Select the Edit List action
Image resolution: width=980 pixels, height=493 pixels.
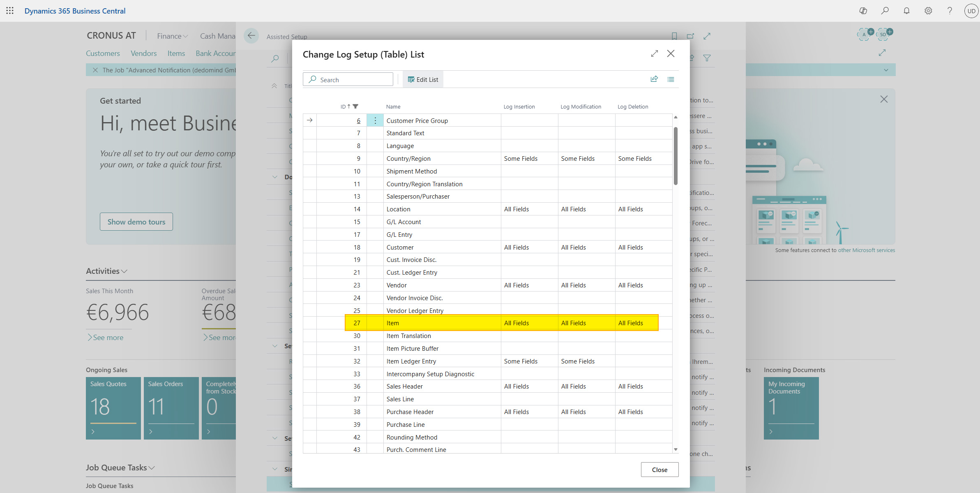[x=422, y=79]
